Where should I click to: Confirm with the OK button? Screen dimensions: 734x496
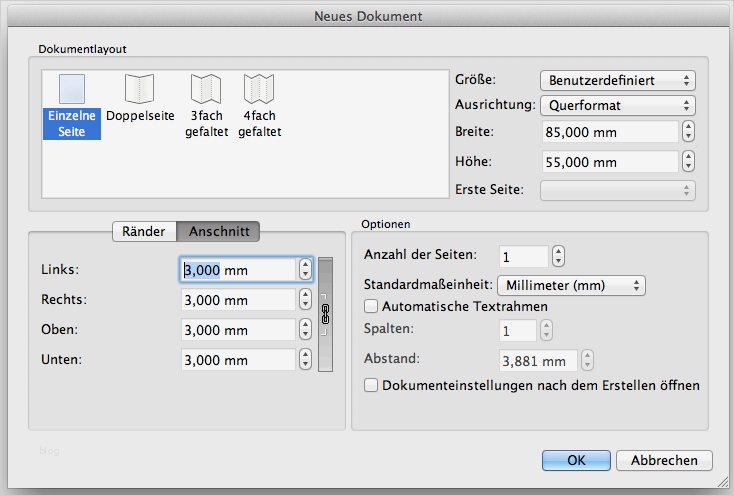(576, 460)
